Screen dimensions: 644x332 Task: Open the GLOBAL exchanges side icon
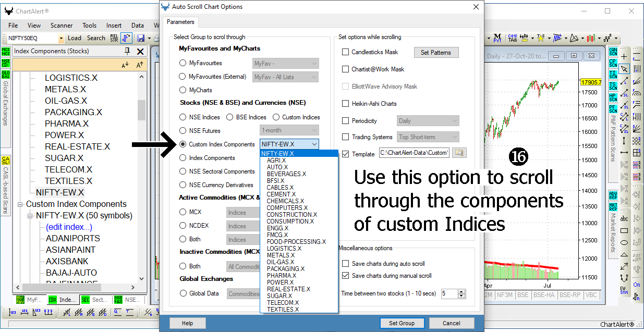pyautogui.click(x=6, y=74)
